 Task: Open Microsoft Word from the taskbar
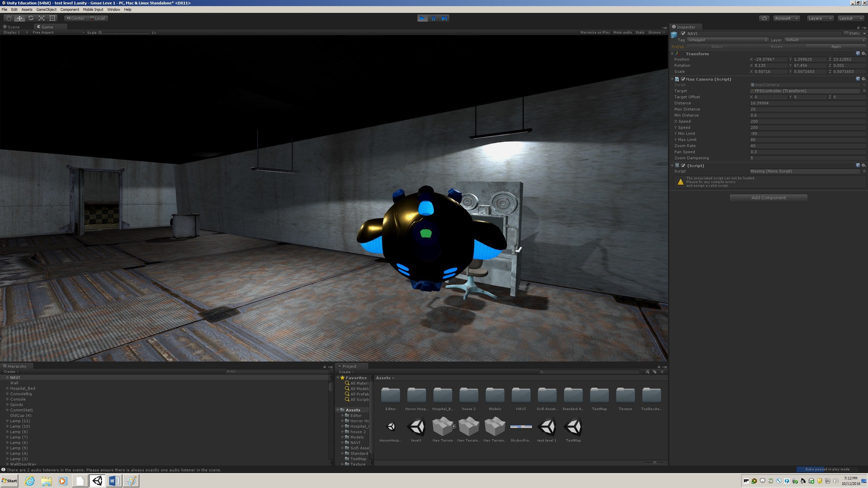(x=114, y=481)
